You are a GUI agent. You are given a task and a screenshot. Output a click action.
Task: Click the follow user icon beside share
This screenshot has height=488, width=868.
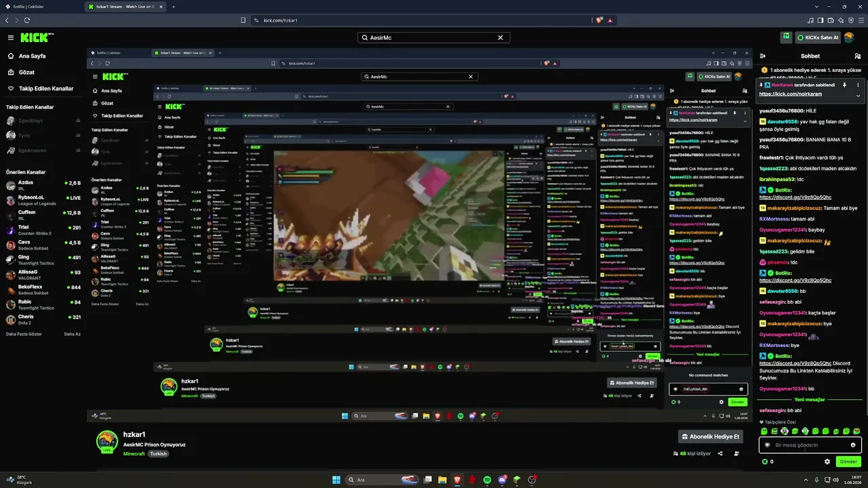736,453
